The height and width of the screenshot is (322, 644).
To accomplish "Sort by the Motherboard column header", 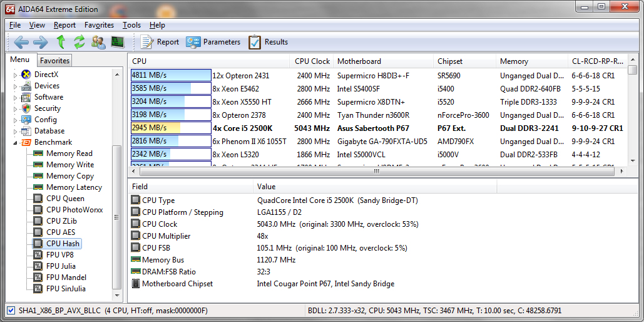I will pyautogui.click(x=383, y=61).
